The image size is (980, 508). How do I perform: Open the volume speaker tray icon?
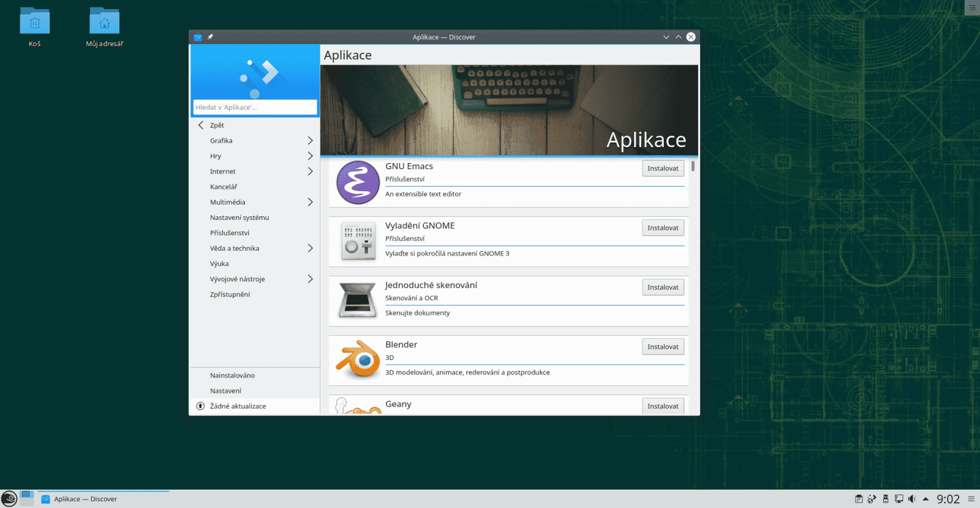click(912, 499)
